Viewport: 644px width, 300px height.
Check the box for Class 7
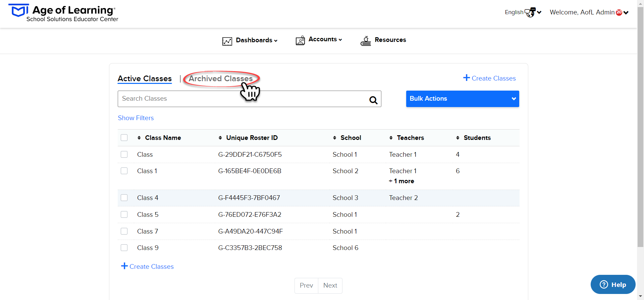124,231
